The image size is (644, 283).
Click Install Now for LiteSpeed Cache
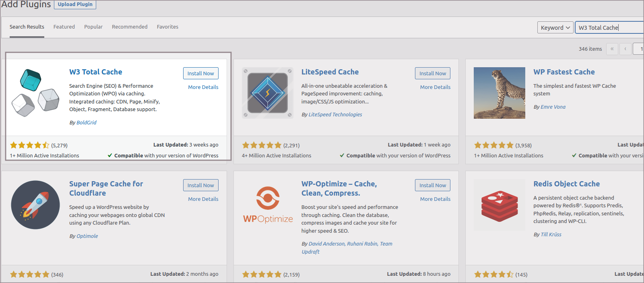point(432,73)
